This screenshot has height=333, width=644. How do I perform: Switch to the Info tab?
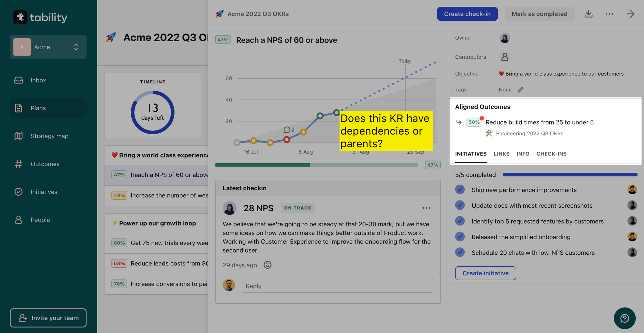(523, 154)
